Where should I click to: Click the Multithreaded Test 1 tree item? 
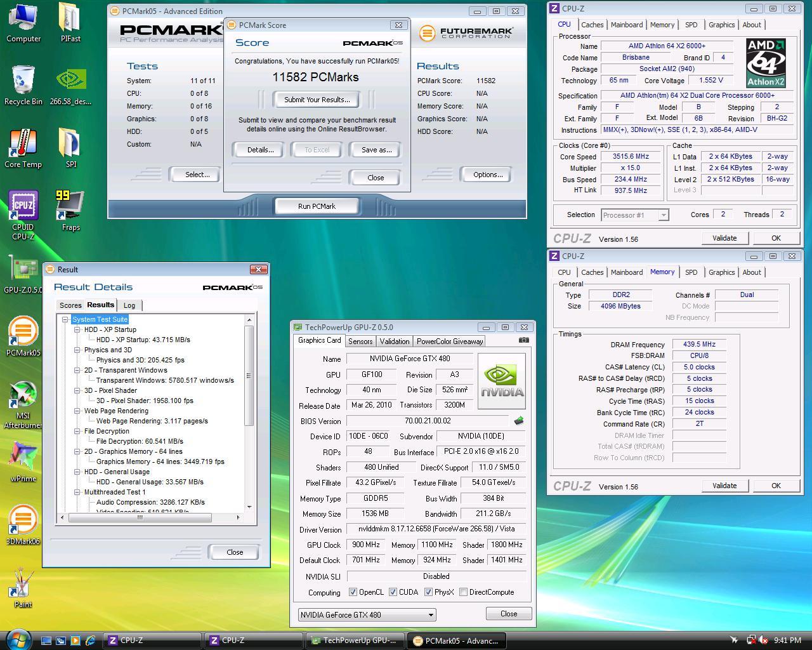pos(115,492)
